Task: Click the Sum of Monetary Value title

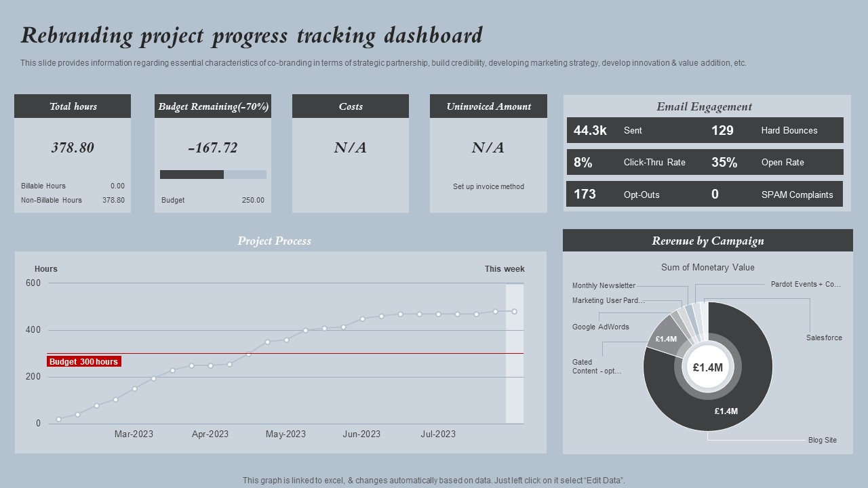Action: point(708,268)
